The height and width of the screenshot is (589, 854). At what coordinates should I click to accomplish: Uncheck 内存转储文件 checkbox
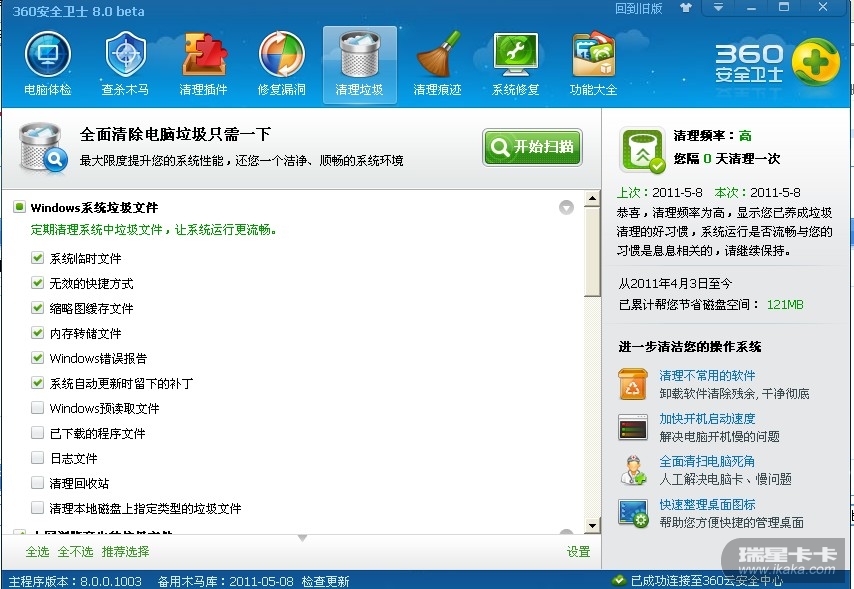tap(37, 332)
